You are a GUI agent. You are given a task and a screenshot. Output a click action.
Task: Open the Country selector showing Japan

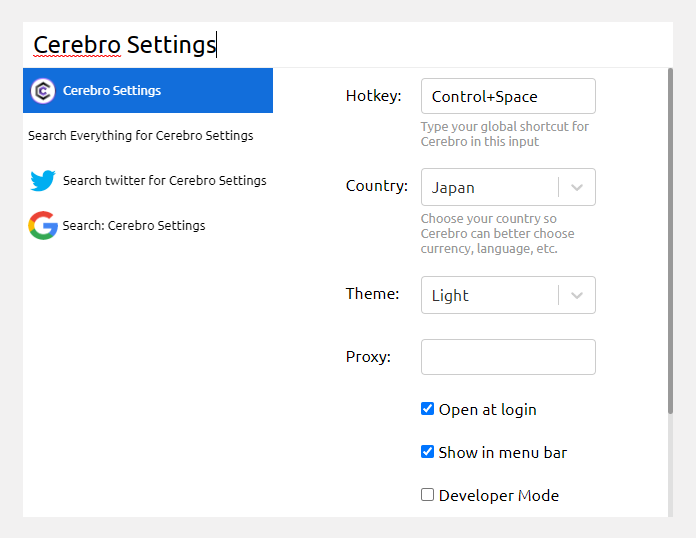(508, 187)
